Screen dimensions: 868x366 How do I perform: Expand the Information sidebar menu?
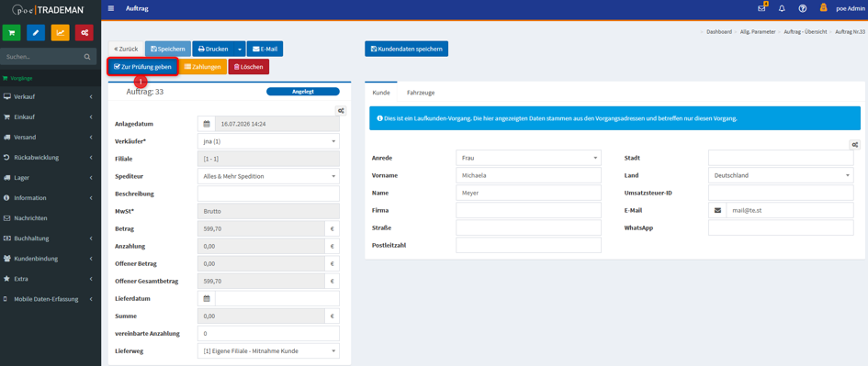point(51,198)
